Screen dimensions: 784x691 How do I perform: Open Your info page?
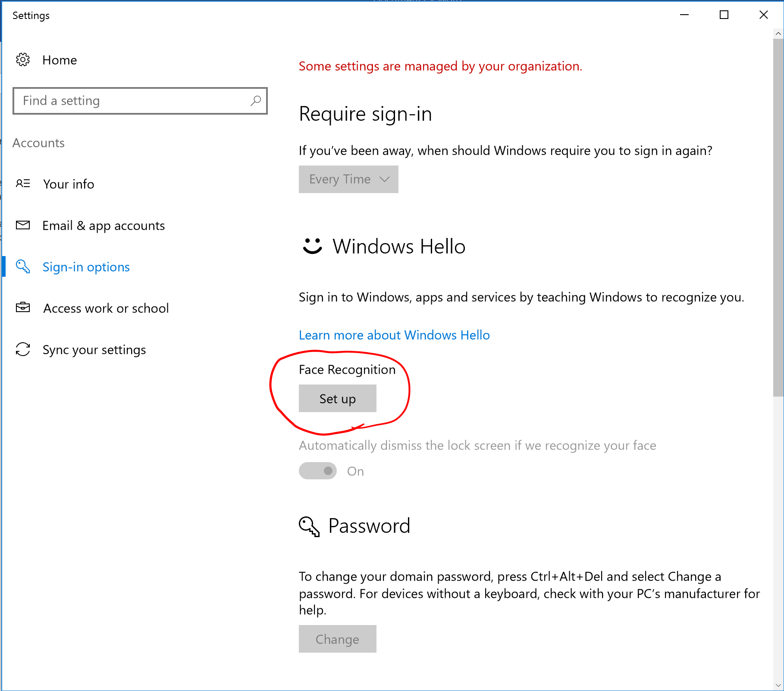[69, 184]
